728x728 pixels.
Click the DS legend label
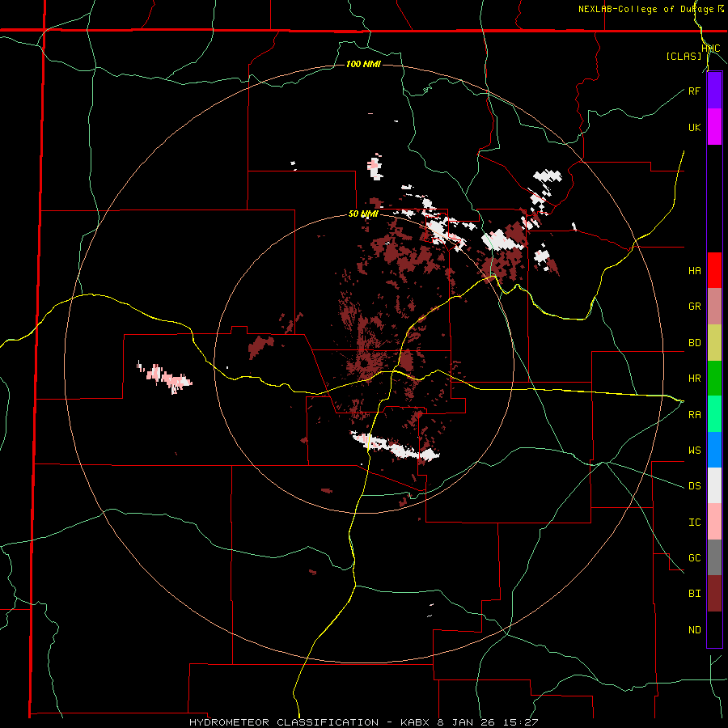[x=694, y=486]
